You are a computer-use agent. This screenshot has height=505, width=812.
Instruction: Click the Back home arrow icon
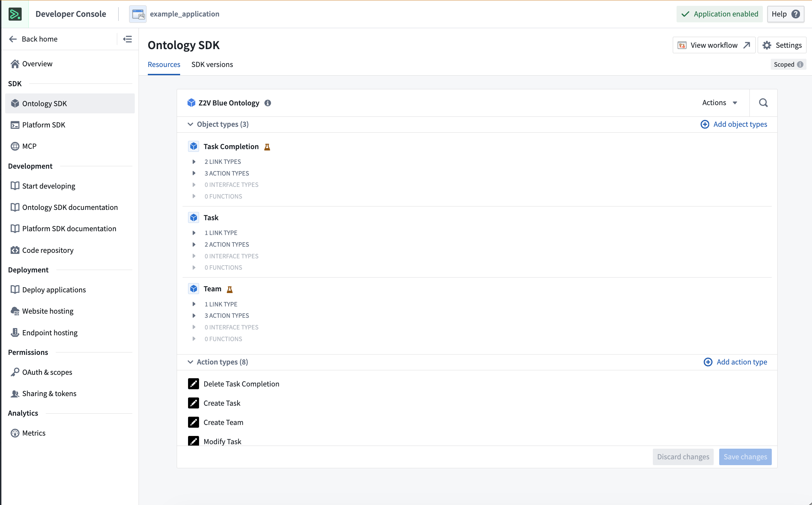tap(13, 39)
